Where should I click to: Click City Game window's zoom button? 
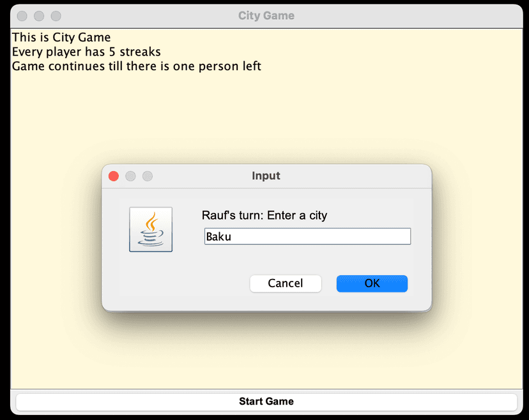point(56,16)
